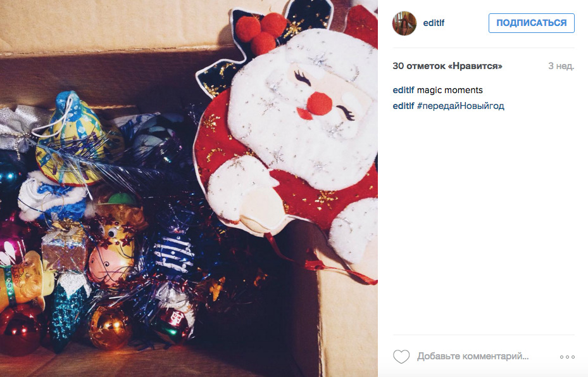Viewport: 588px width, 377px height.
Task: Click editlf beside the hashtag comment
Action: (x=403, y=106)
